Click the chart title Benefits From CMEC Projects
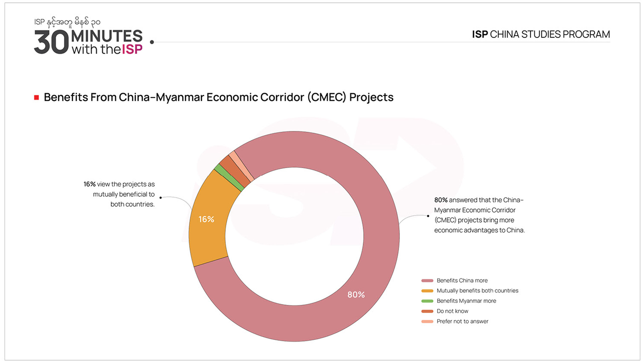644x363 pixels. click(x=218, y=97)
